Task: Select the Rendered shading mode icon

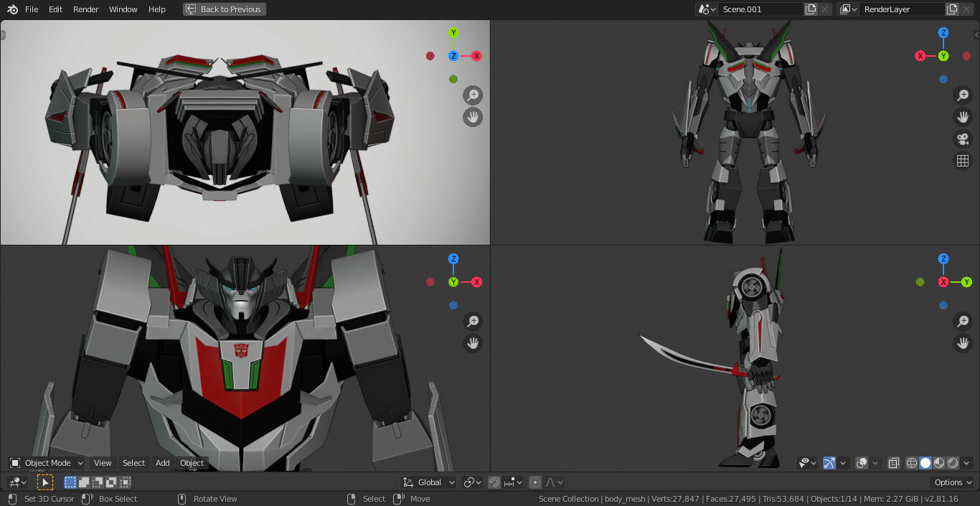Action: (952, 463)
